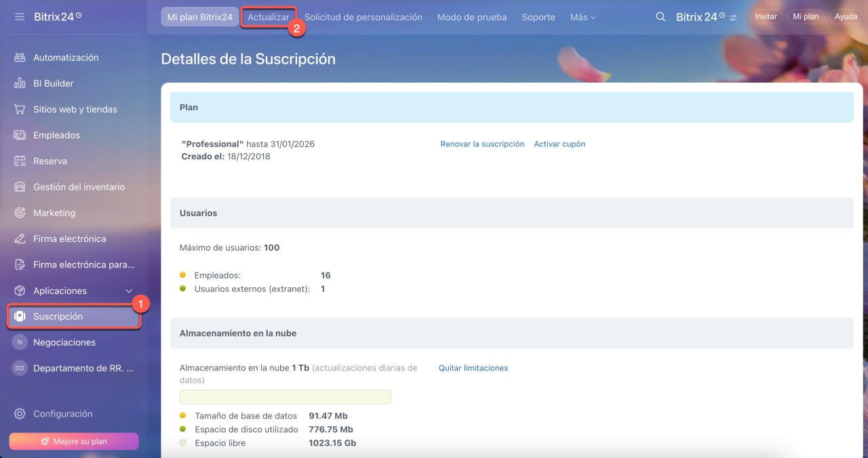This screenshot has width=868, height=458.
Task: Click the N avatar for Negociaciones
Action: tap(20, 342)
